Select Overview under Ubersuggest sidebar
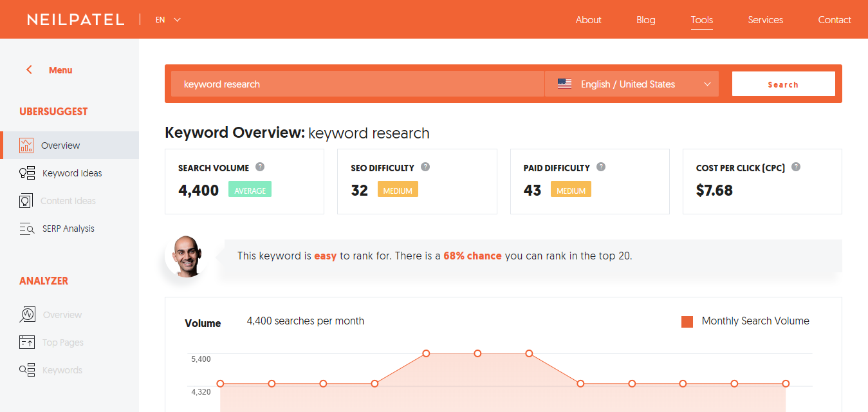Viewport: 868px width, 412px height. 69,145
